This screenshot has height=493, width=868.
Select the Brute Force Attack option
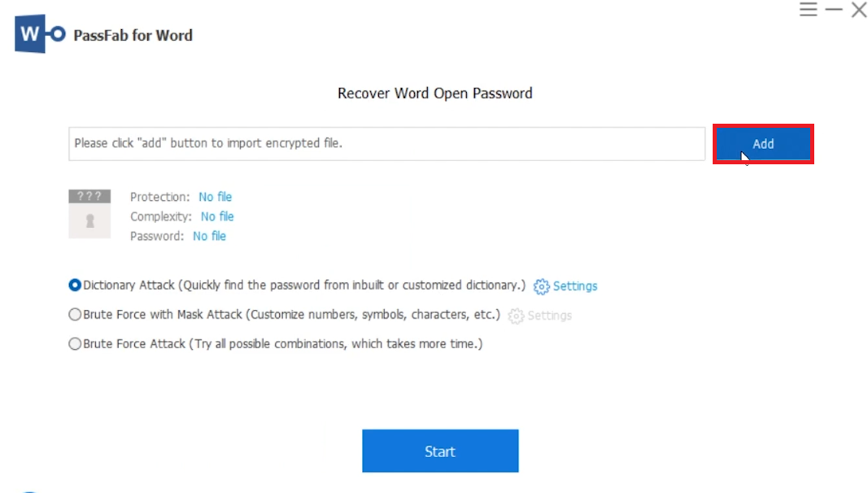coord(76,344)
